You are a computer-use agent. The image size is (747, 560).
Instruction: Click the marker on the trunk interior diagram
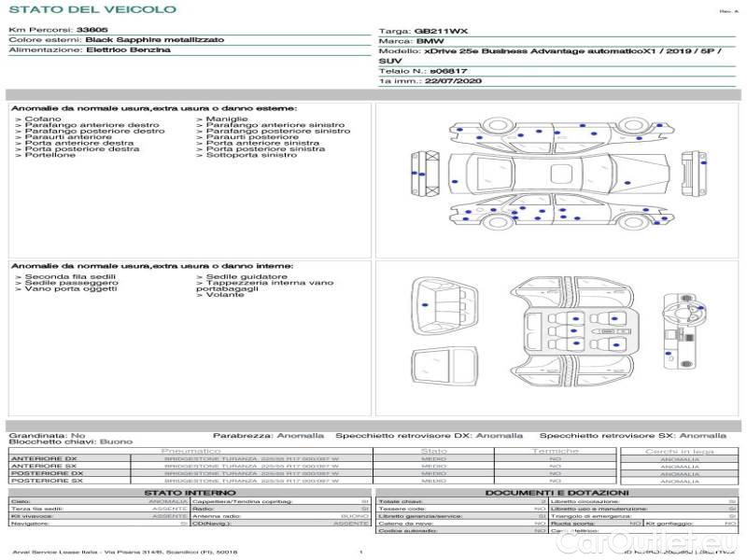click(425, 303)
